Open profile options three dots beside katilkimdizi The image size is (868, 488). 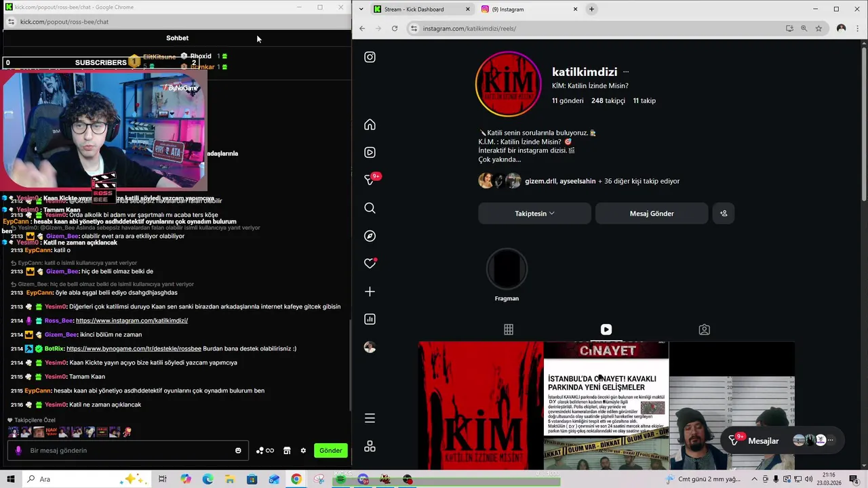626,72
